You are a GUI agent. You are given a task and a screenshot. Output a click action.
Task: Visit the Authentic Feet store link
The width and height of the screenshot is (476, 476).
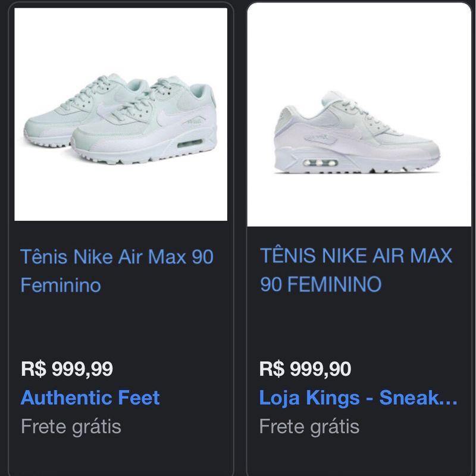point(90,397)
